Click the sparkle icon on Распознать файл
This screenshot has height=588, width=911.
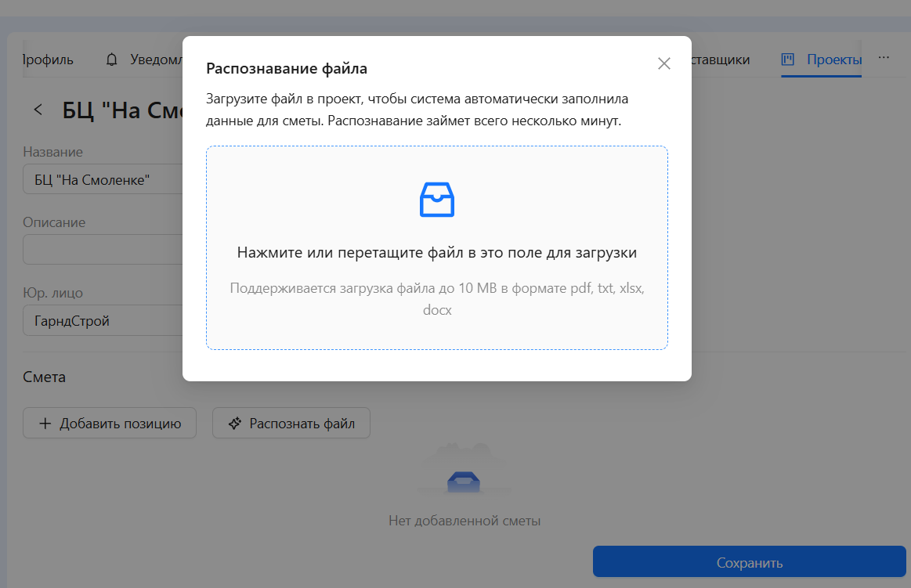pyautogui.click(x=235, y=423)
